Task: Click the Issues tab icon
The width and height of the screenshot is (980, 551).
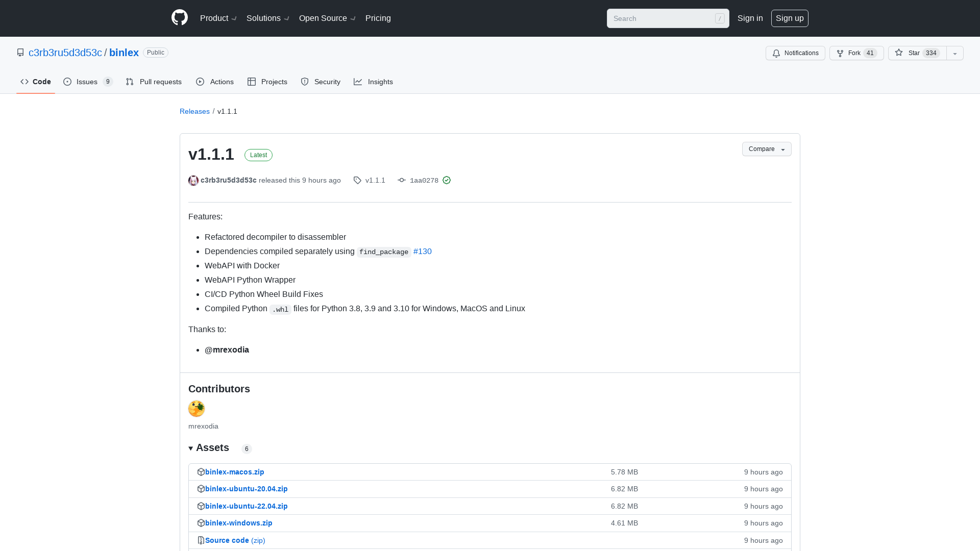Action: click(67, 82)
